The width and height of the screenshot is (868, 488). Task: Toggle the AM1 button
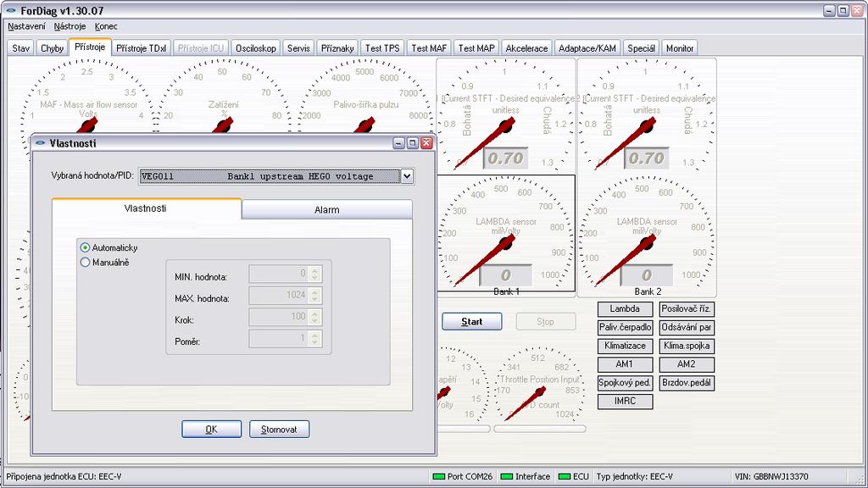(x=625, y=364)
